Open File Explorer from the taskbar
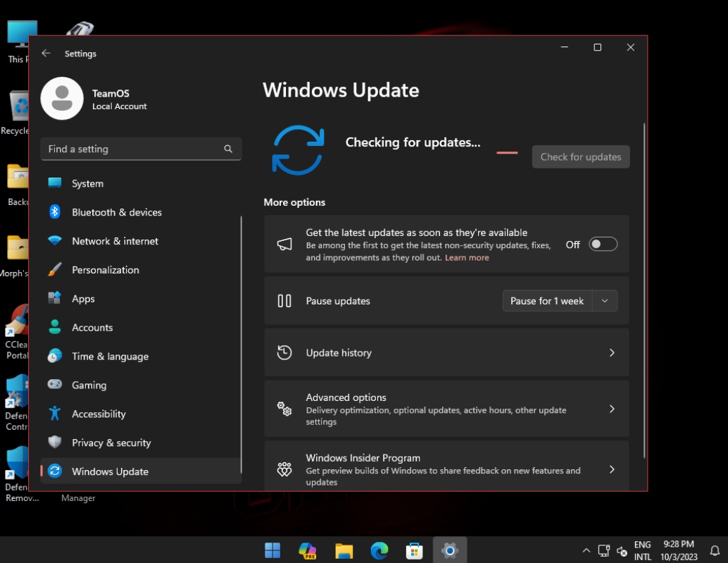This screenshot has width=728, height=563. pos(344,551)
